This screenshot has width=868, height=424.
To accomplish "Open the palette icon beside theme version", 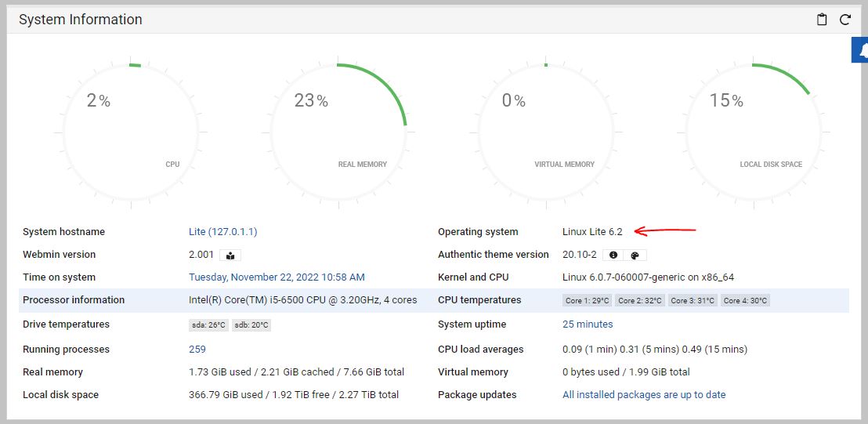I will click(x=635, y=255).
